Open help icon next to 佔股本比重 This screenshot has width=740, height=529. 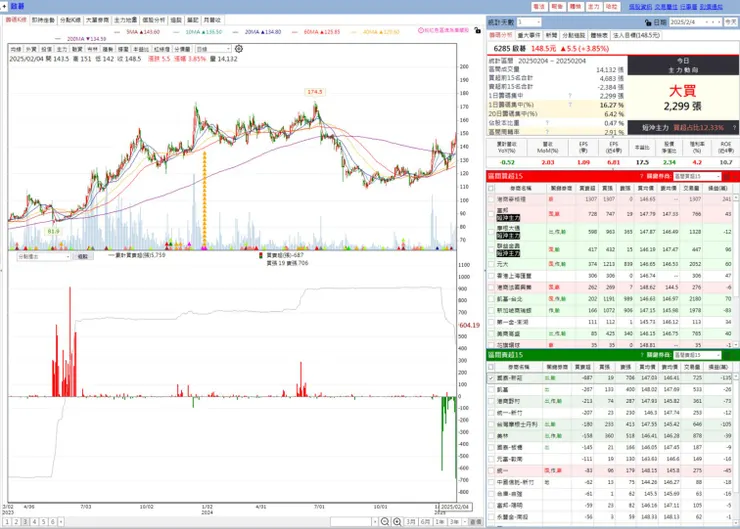tap(547, 123)
